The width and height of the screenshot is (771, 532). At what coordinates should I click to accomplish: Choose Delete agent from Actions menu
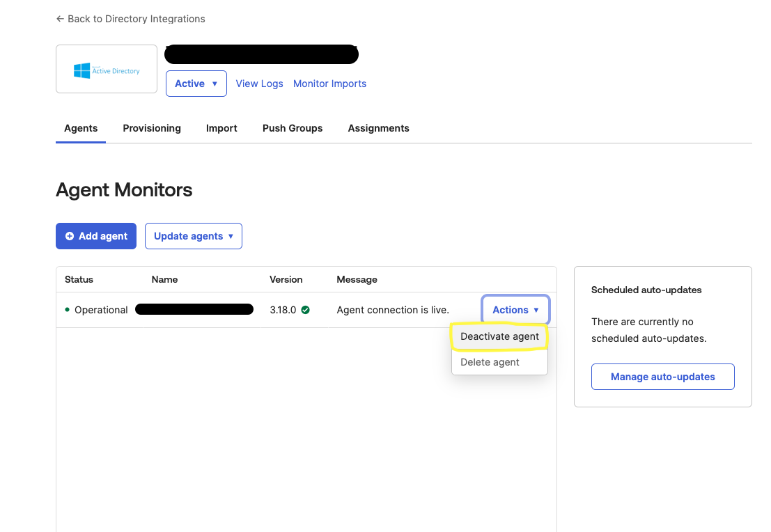click(490, 362)
